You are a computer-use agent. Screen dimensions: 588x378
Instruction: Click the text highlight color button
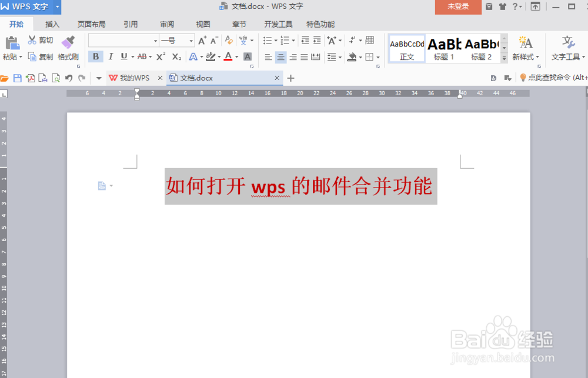[x=211, y=56]
